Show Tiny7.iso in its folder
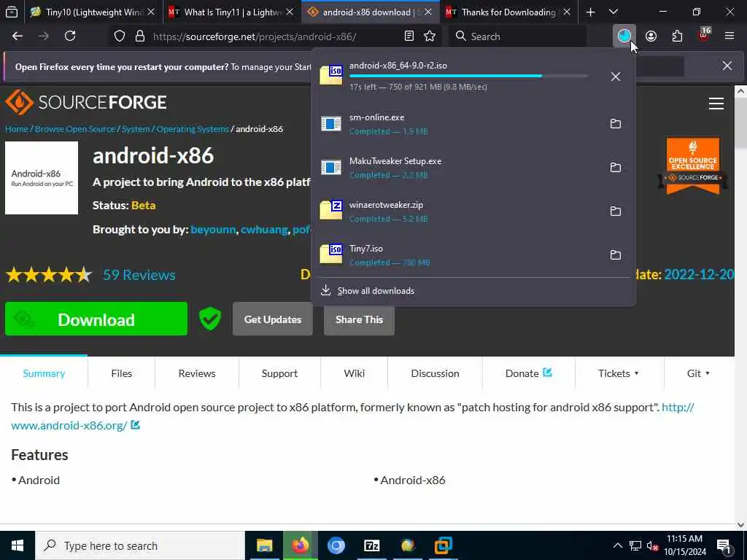747x560 pixels. (616, 255)
